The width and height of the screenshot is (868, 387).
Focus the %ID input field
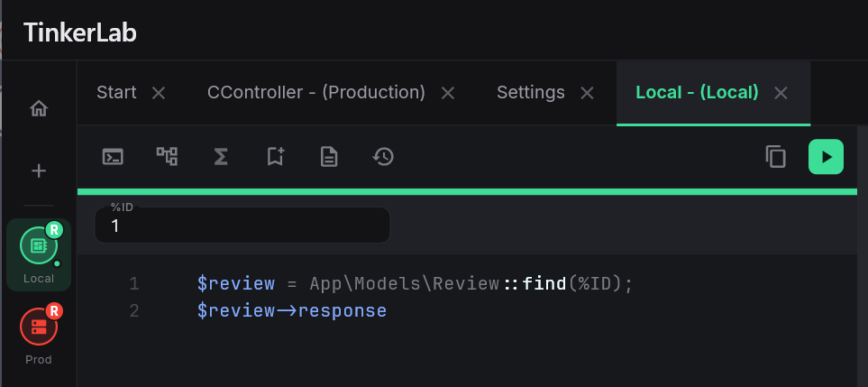[x=242, y=226]
